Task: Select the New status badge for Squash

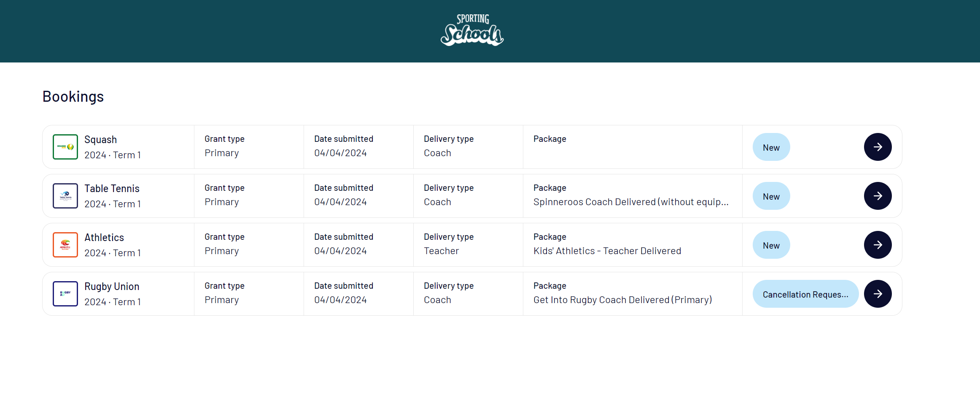Action: click(771, 147)
